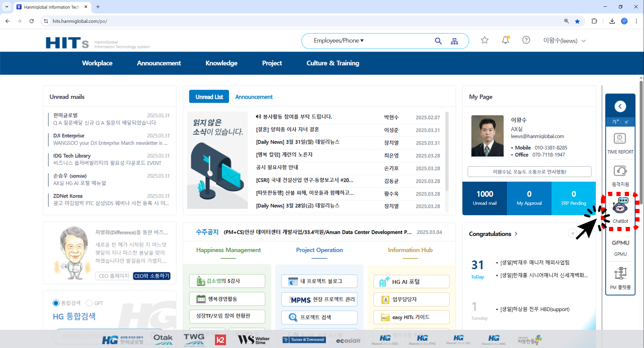The height and width of the screenshot is (348, 644).
Task: Open the HG AI 포털 link
Action: click(x=411, y=281)
